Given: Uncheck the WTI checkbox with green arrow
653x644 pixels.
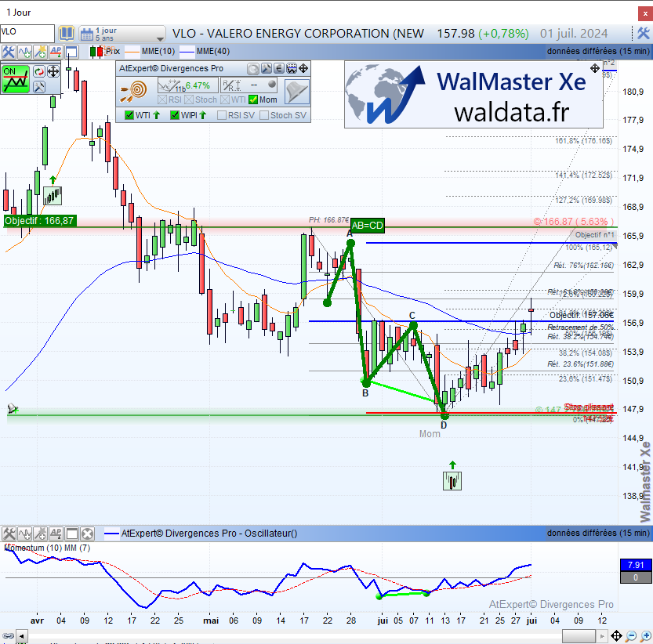Looking at the screenshot, I should [x=129, y=115].
